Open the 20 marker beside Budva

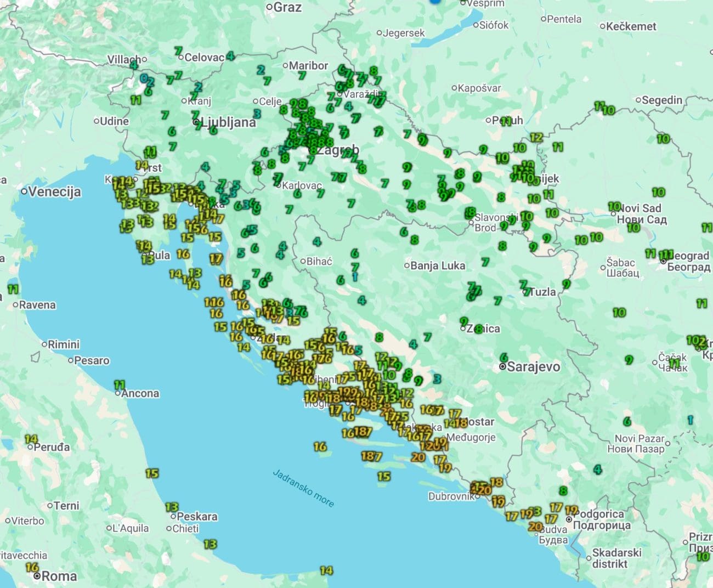click(535, 527)
